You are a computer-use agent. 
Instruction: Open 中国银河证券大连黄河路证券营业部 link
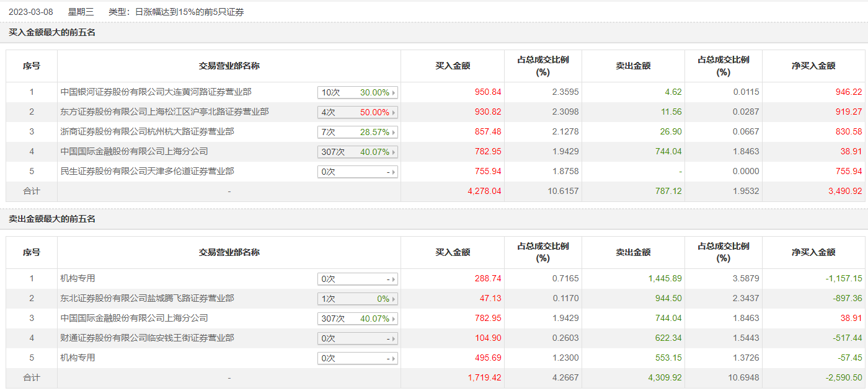156,92
